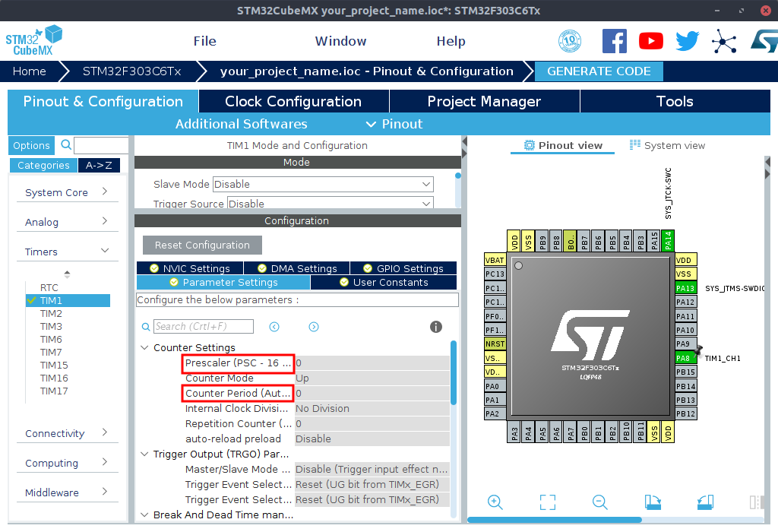Click the parameter search input field
This screenshot has width=778, height=532.
[204, 327]
